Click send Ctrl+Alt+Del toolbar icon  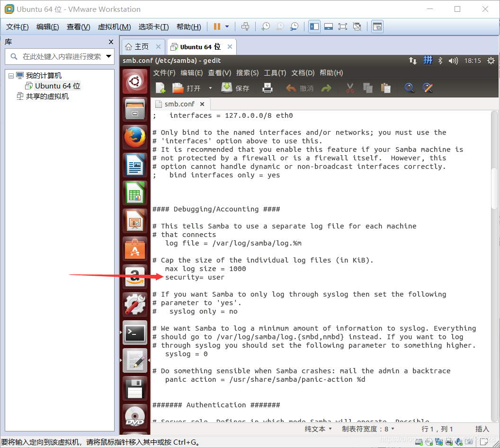(x=245, y=27)
